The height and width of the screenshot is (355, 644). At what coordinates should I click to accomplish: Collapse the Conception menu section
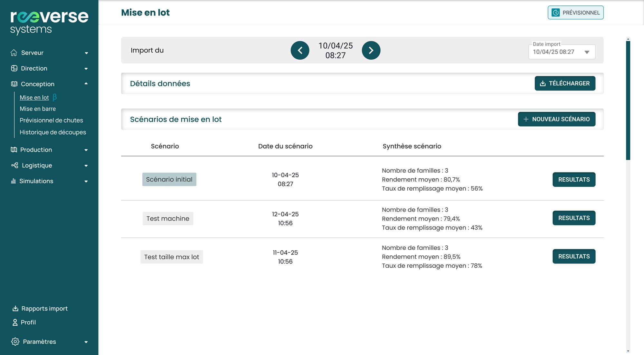click(x=86, y=84)
